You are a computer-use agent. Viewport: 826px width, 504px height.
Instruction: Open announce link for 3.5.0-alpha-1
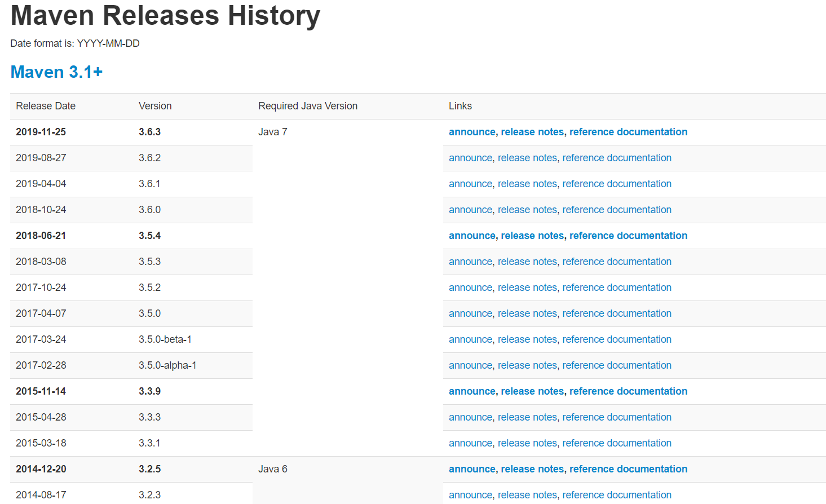(x=470, y=365)
